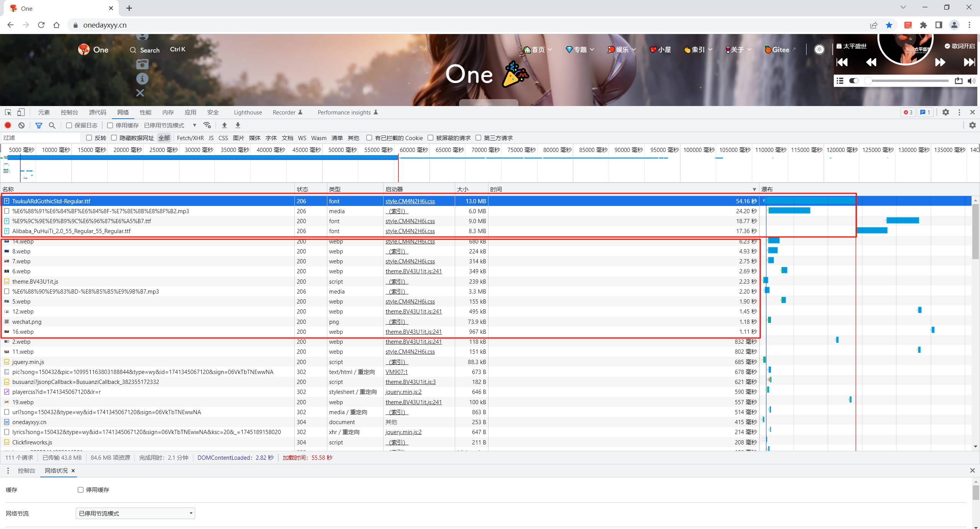Select the Fetch/XHR filter type
980x529 pixels.
[190, 138]
